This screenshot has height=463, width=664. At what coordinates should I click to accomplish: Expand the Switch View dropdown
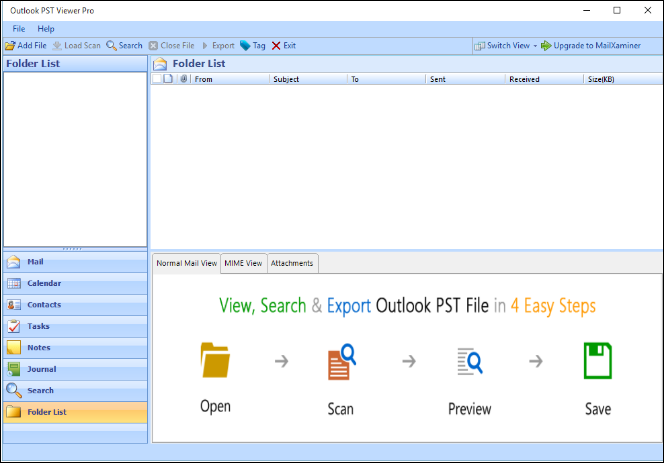(x=535, y=45)
